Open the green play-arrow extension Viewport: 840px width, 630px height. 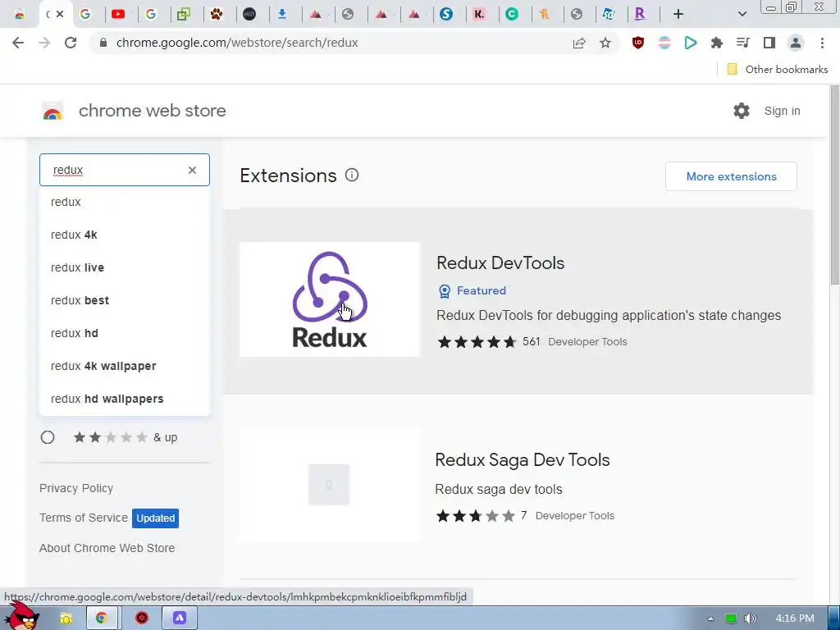pyautogui.click(x=691, y=43)
